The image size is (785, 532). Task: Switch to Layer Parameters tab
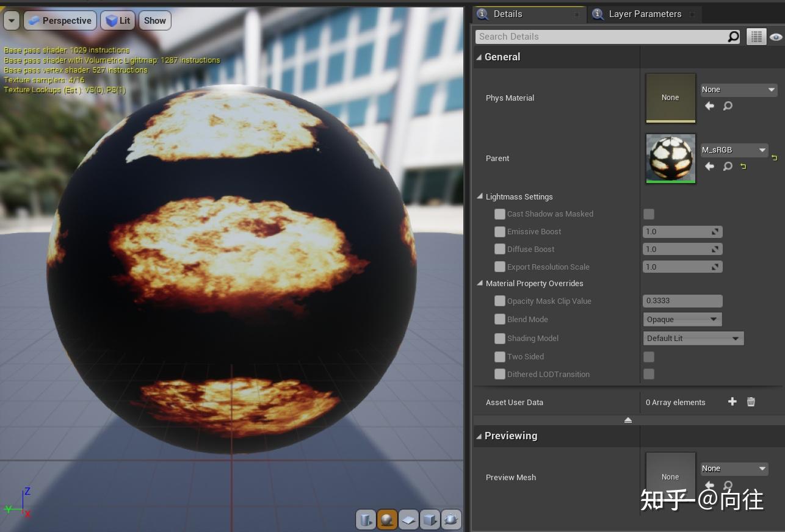tap(643, 14)
